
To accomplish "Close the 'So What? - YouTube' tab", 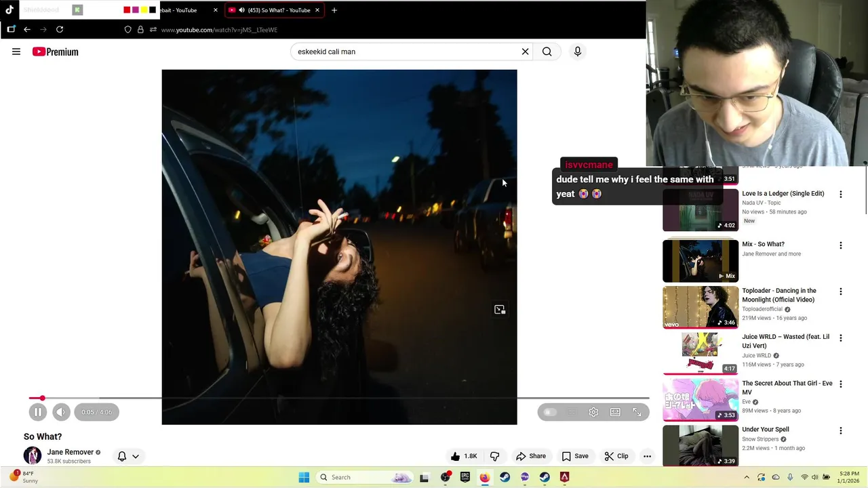I will pos(317,10).
